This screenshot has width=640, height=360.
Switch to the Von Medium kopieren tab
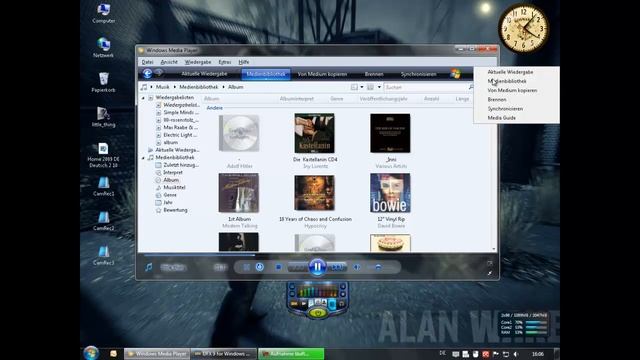tap(322, 74)
